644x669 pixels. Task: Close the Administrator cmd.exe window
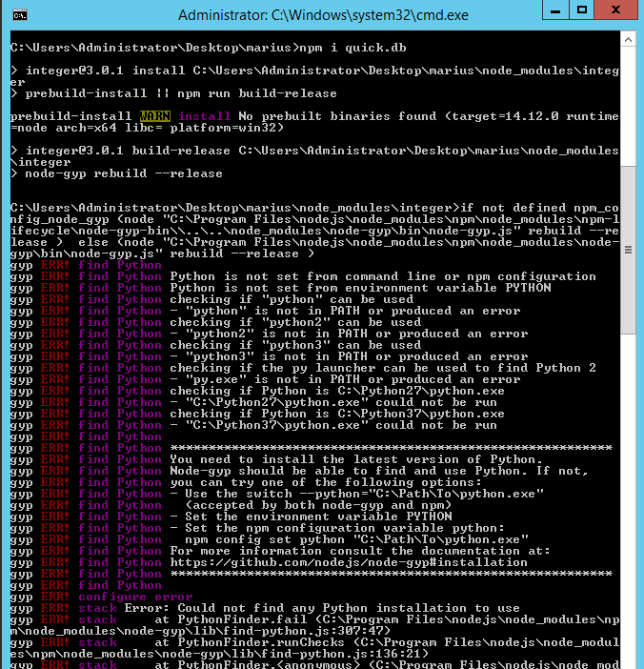(x=615, y=10)
